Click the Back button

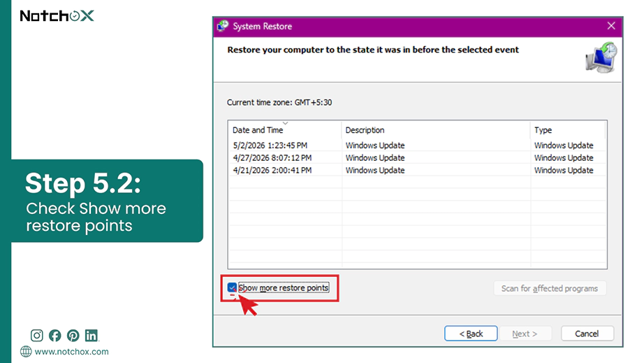click(x=471, y=334)
